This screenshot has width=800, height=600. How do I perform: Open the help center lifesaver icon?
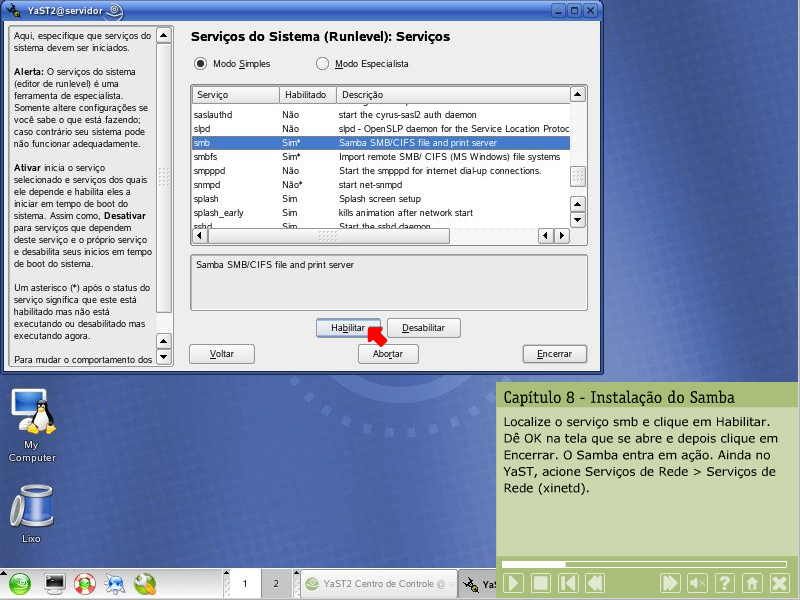coord(85,583)
